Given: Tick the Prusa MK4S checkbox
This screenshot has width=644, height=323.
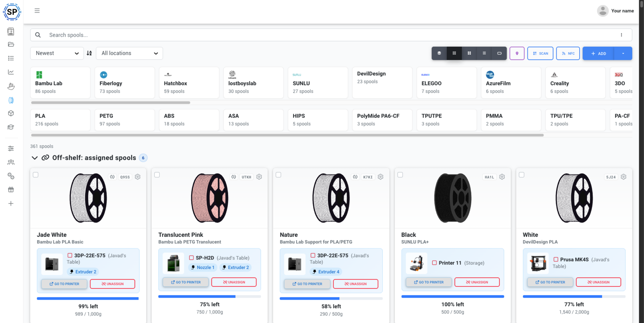Looking at the screenshot, I should pos(556,260).
